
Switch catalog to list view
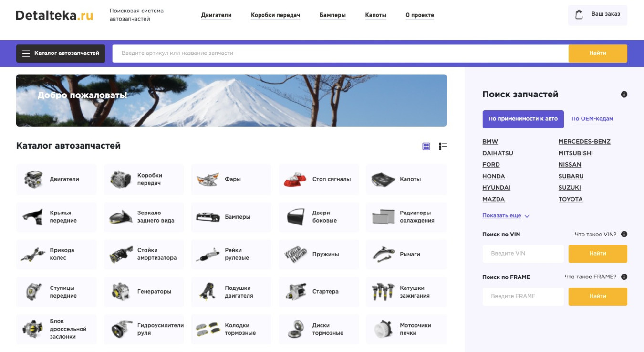pos(443,147)
